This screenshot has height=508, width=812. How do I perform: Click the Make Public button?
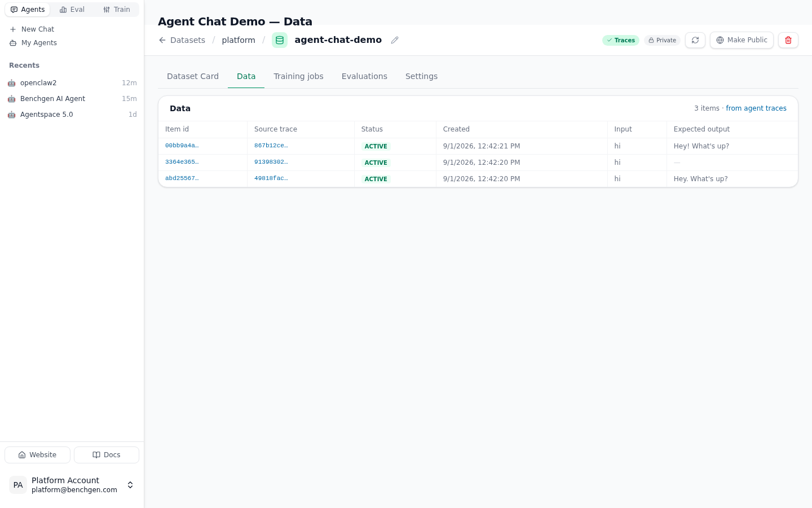[742, 40]
